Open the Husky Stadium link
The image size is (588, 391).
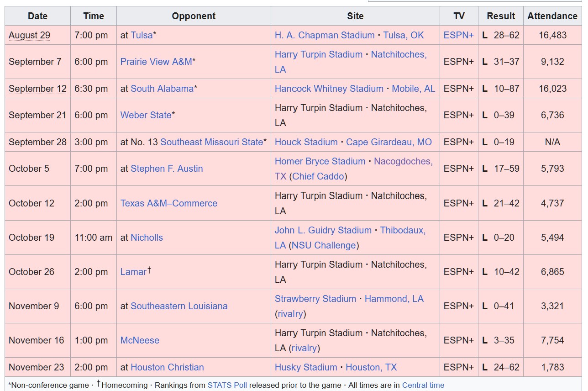[x=306, y=367]
